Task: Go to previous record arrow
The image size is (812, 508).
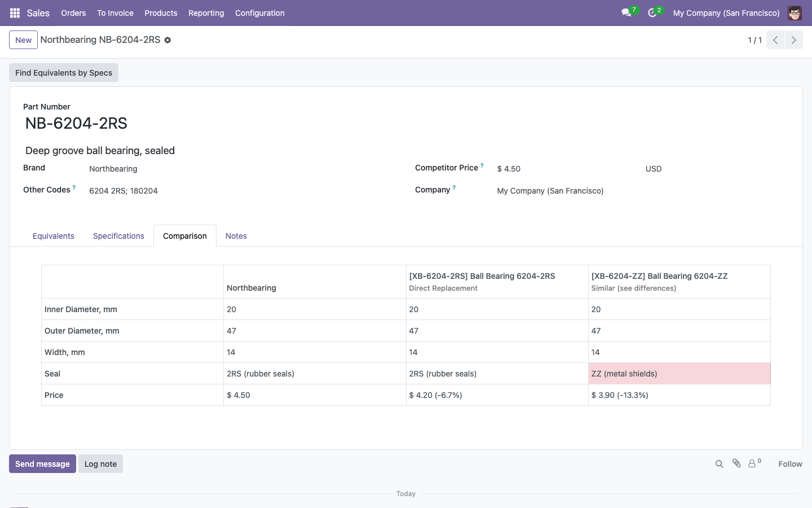Action: (x=775, y=40)
